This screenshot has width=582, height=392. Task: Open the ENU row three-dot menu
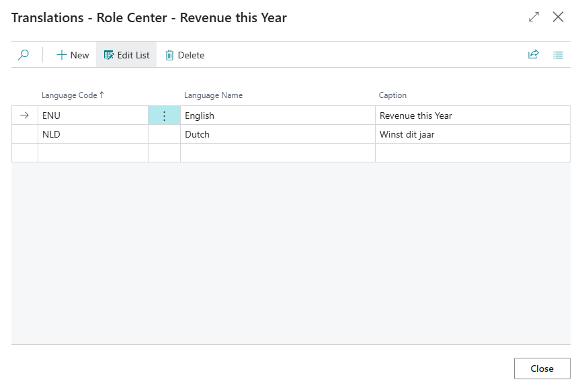pyautogui.click(x=164, y=115)
